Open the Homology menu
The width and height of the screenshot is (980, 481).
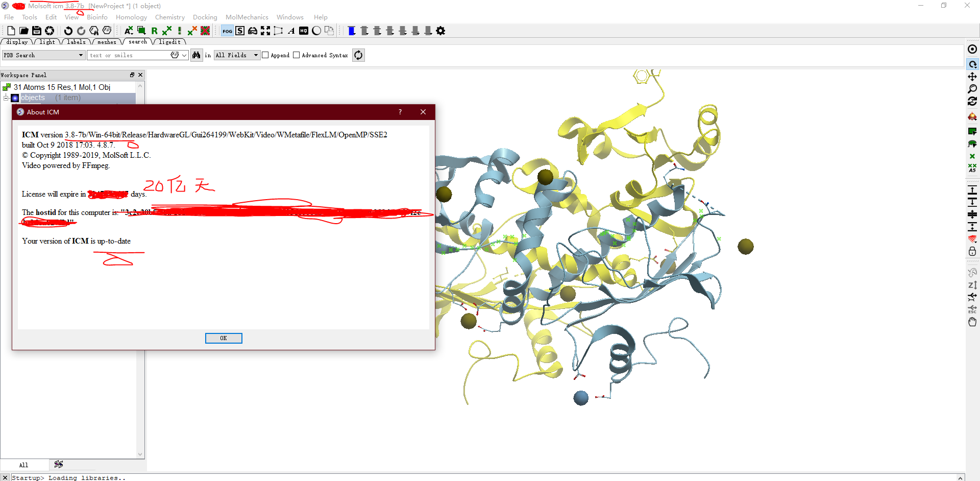click(131, 17)
